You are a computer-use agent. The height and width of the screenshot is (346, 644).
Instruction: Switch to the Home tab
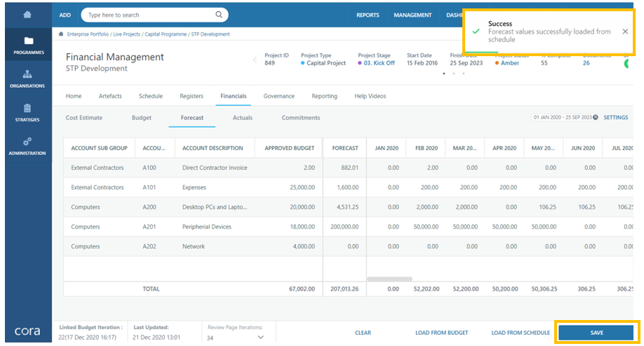click(x=74, y=96)
